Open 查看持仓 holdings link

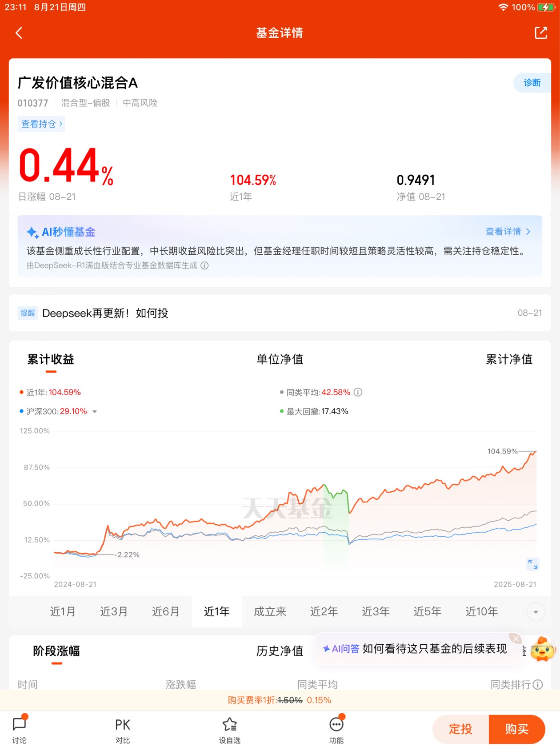(41, 124)
